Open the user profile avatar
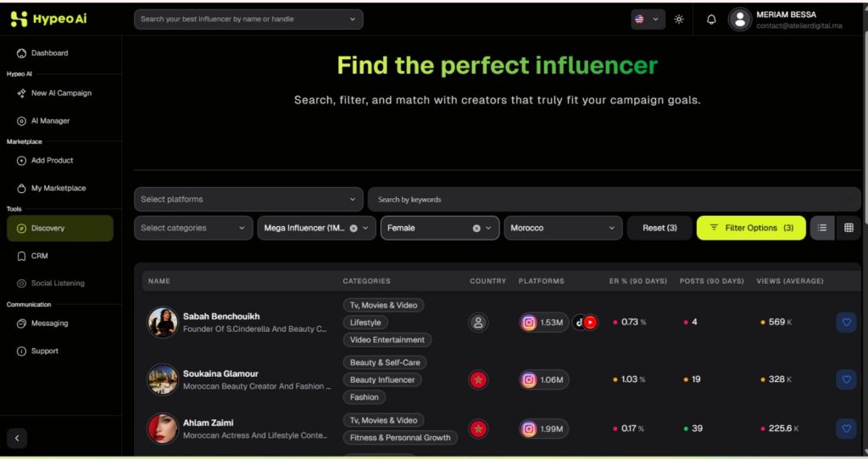Viewport: 868px width, 459px height. [x=739, y=19]
